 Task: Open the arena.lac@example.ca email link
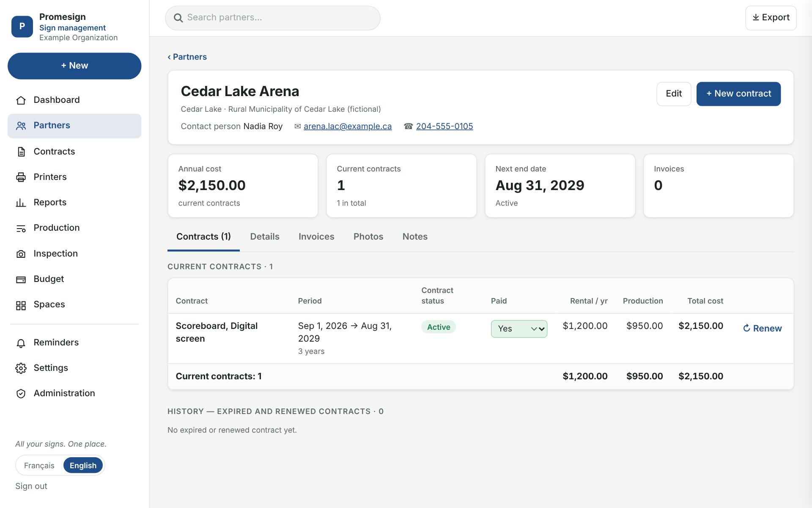(348, 126)
